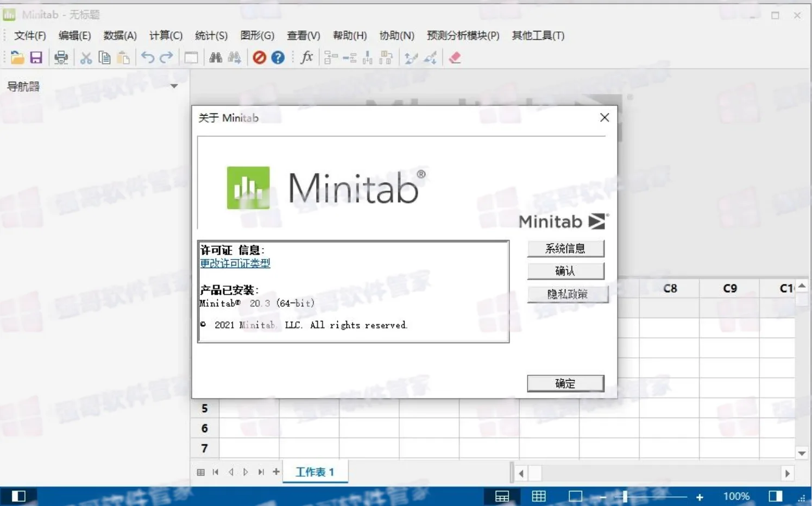Toggle the left navigator pane status bar icon
This screenshot has width=812, height=506.
point(18,496)
